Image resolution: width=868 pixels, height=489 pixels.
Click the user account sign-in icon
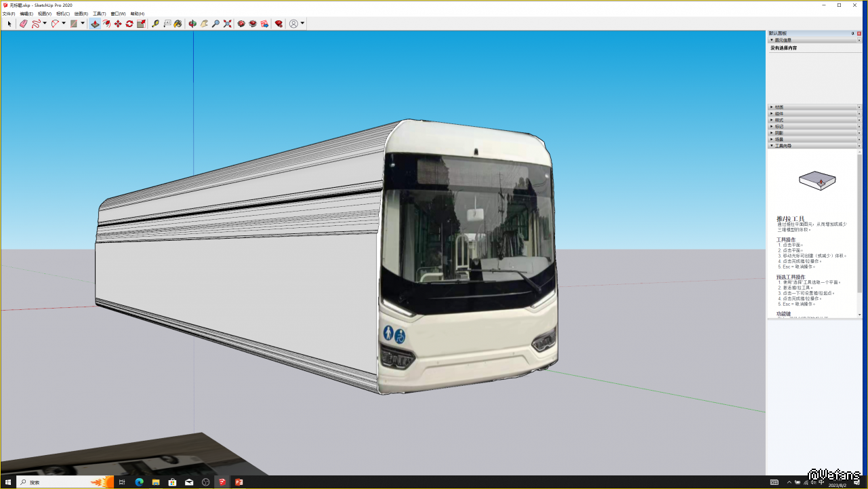[x=293, y=24]
